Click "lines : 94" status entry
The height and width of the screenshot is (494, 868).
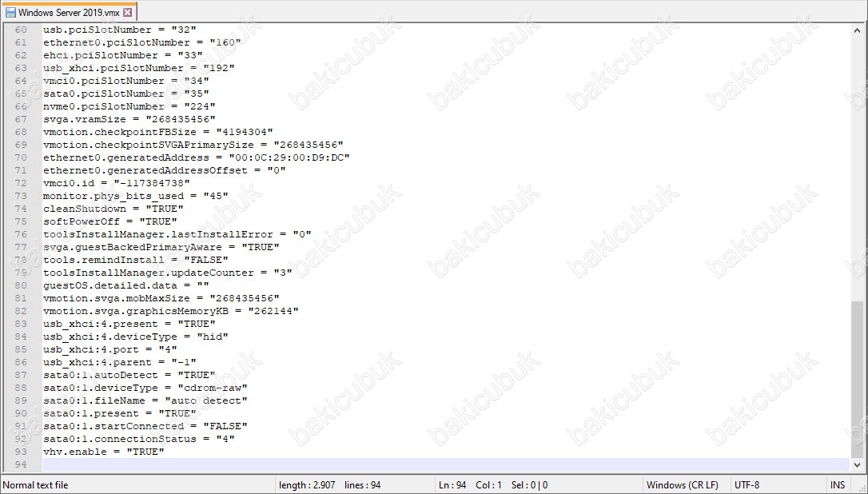363,485
